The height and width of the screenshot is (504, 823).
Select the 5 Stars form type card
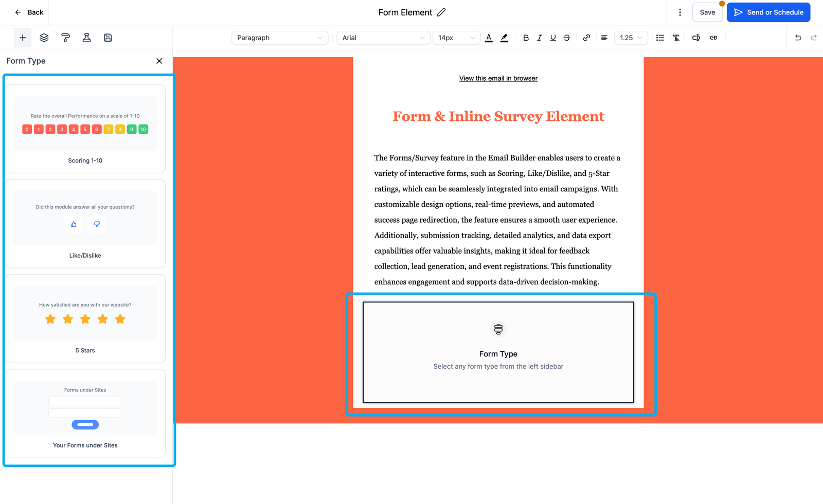pos(85,318)
